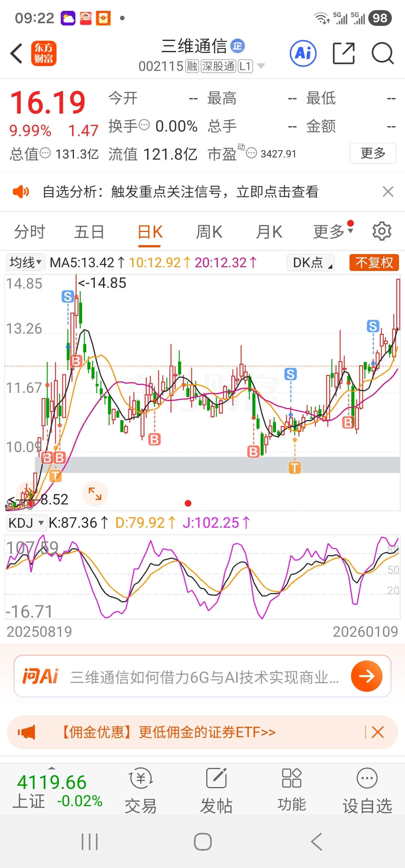The width and height of the screenshot is (405, 868).
Task: Tap Android system back button
Action: (x=316, y=842)
